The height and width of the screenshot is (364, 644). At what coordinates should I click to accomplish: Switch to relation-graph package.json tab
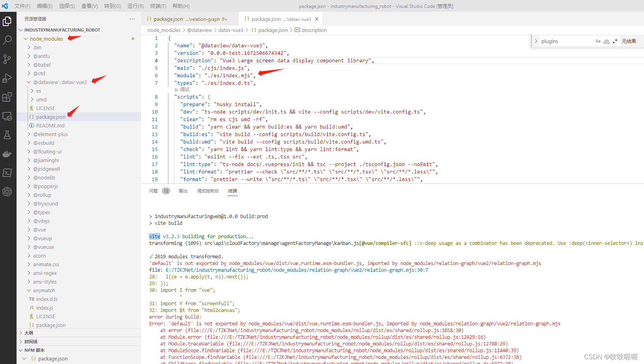click(190, 19)
